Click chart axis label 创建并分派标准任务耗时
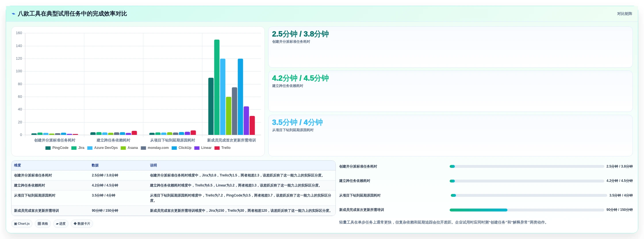 (55, 140)
